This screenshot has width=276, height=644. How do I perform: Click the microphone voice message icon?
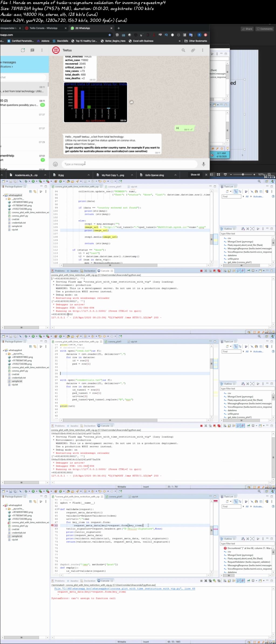pos(203,164)
